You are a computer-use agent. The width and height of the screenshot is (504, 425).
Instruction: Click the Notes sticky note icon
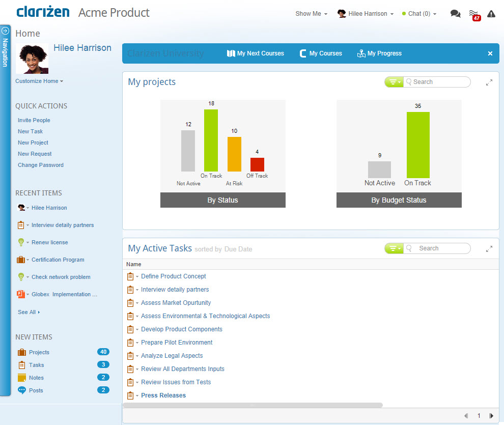[x=22, y=378]
